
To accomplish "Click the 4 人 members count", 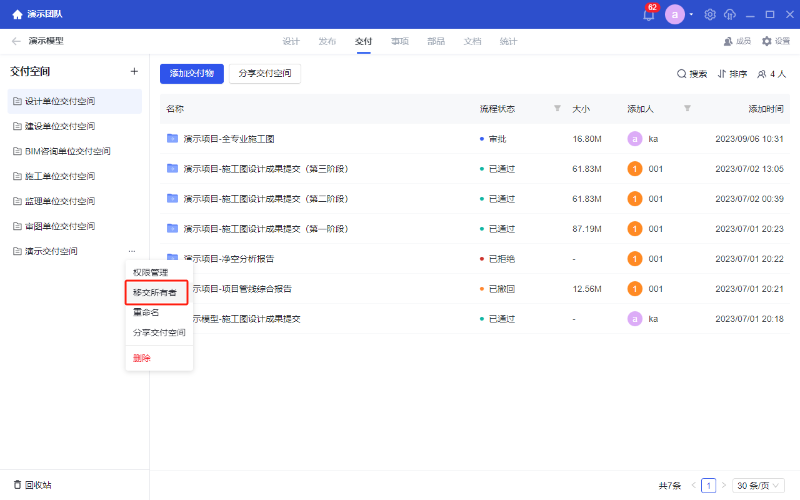I will tap(772, 74).
